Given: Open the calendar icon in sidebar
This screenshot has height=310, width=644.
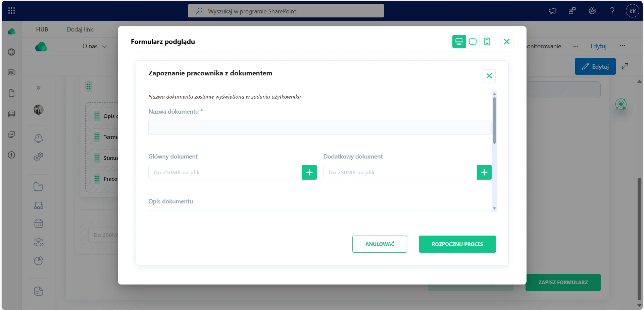Looking at the screenshot, I should click(39, 224).
